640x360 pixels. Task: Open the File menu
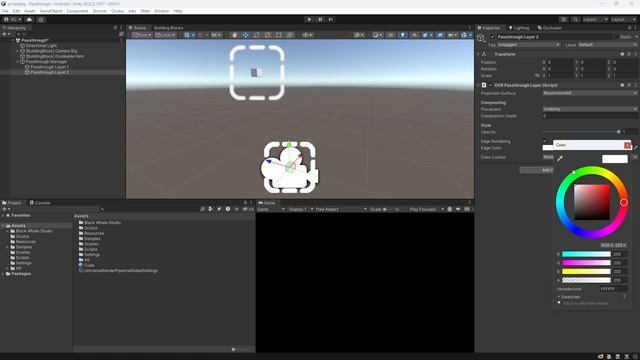coord(5,11)
